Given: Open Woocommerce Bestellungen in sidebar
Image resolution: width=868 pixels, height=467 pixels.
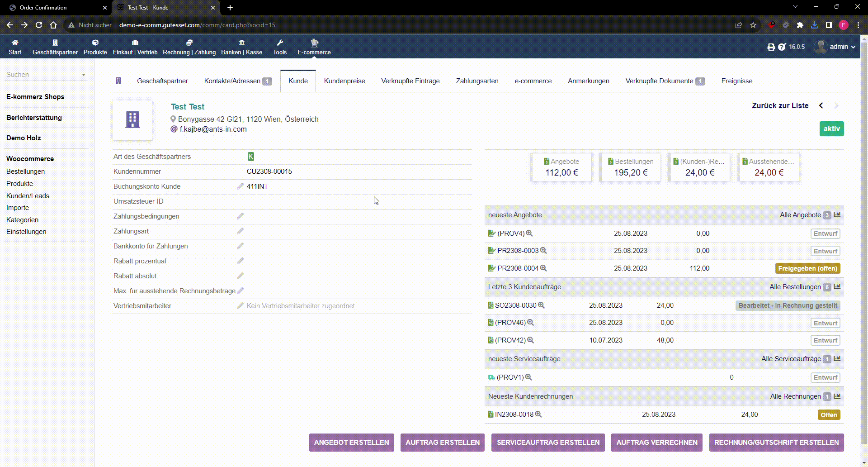Looking at the screenshot, I should [25, 172].
